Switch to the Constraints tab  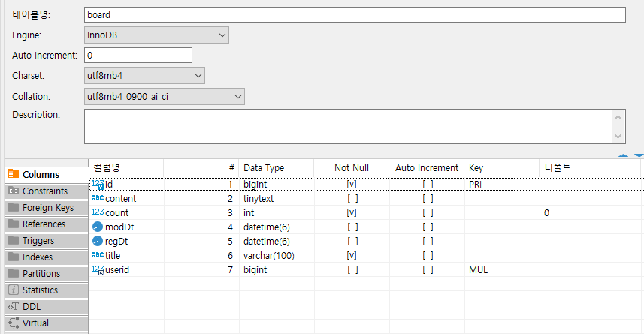47,191
